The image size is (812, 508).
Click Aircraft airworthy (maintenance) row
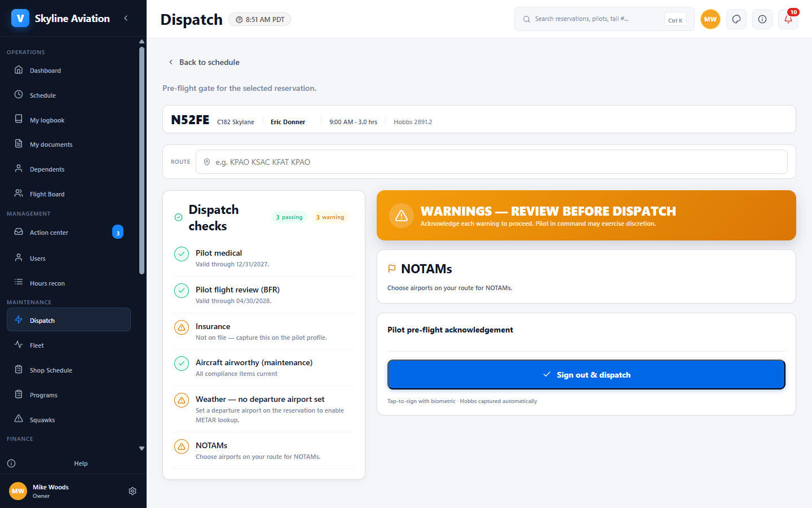click(264, 367)
